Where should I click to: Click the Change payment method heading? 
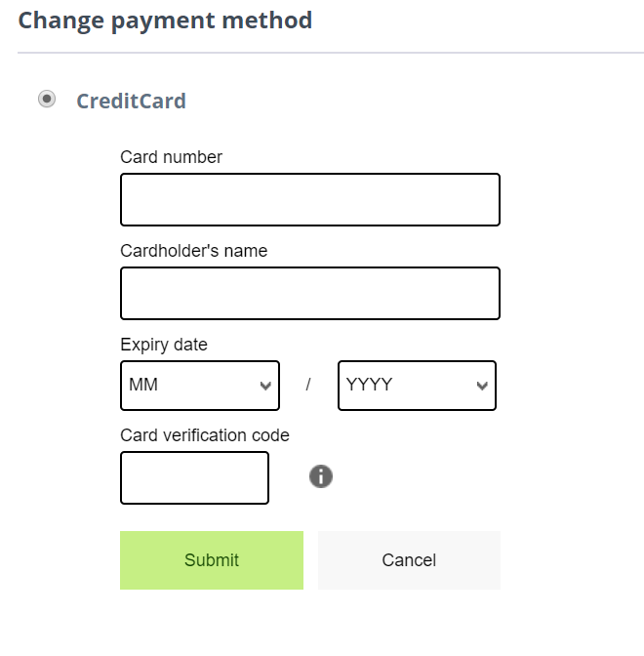(x=165, y=20)
